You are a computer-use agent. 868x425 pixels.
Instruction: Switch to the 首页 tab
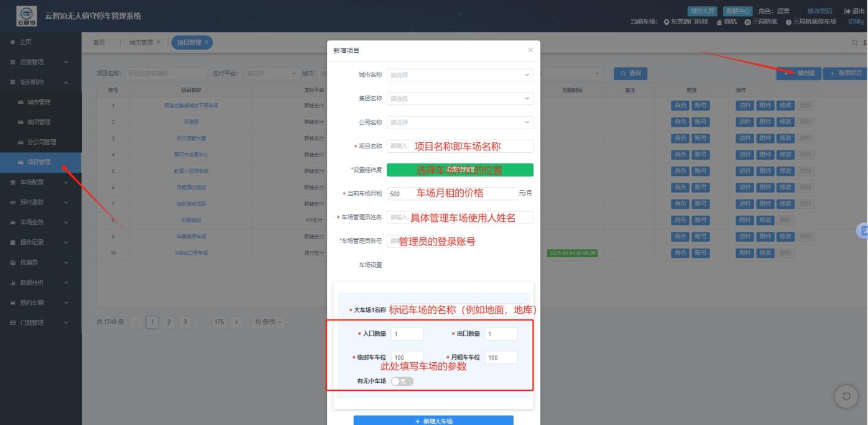pos(99,42)
